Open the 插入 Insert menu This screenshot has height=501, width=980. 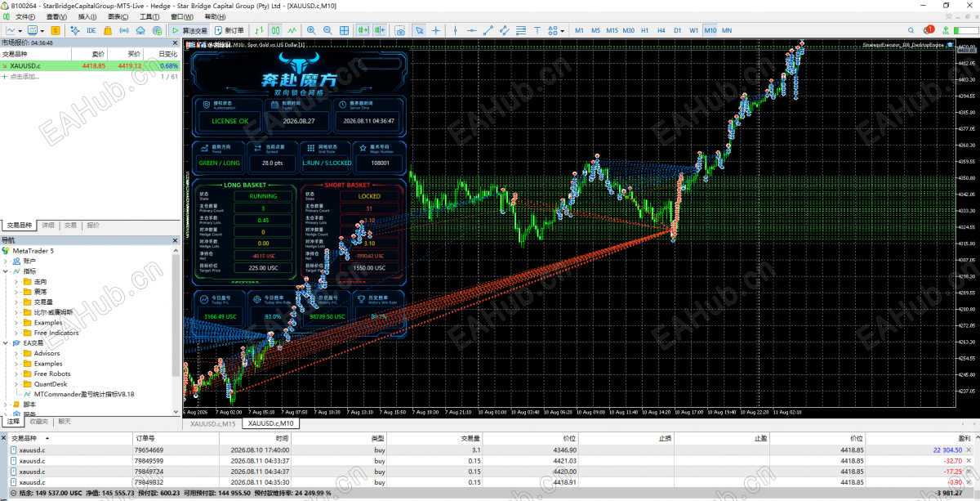click(88, 16)
